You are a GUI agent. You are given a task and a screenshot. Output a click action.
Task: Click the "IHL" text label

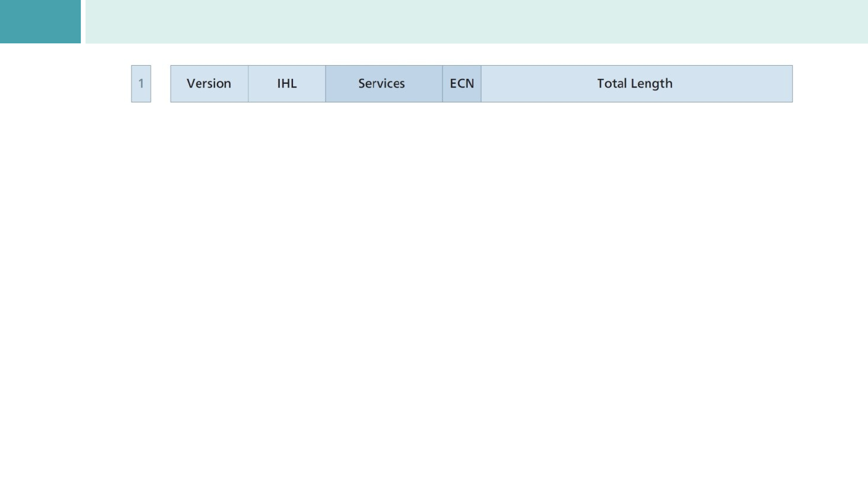click(x=287, y=84)
